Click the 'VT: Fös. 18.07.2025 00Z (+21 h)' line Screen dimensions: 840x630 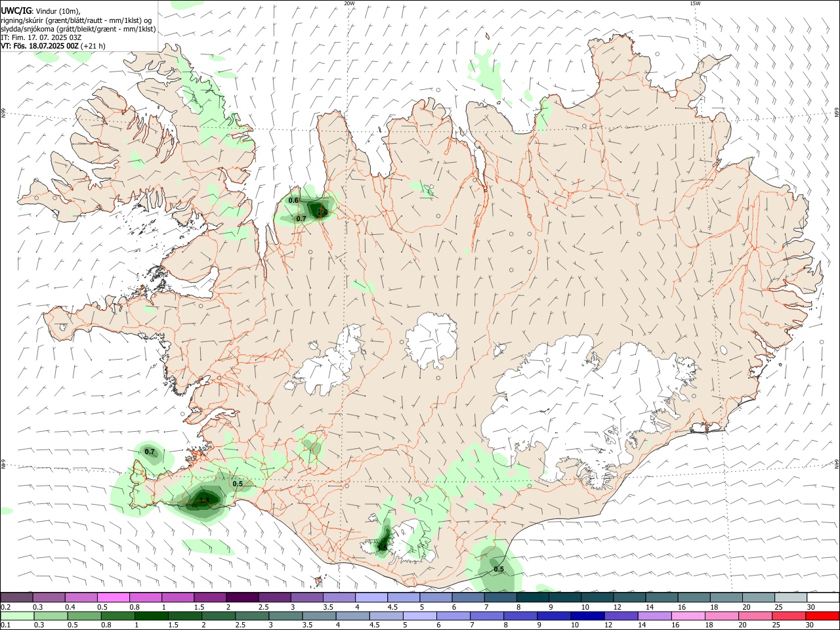[x=53, y=46]
